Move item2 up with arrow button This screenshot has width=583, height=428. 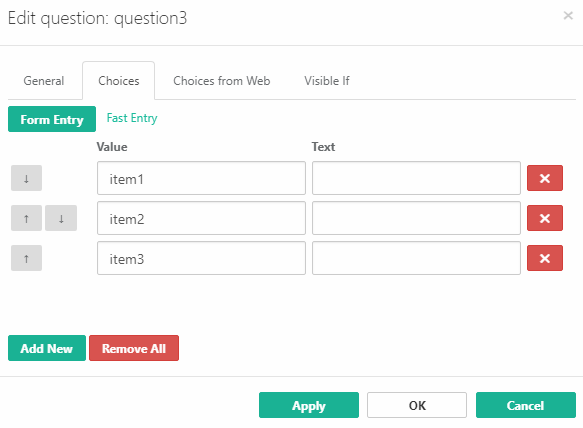pos(26,218)
